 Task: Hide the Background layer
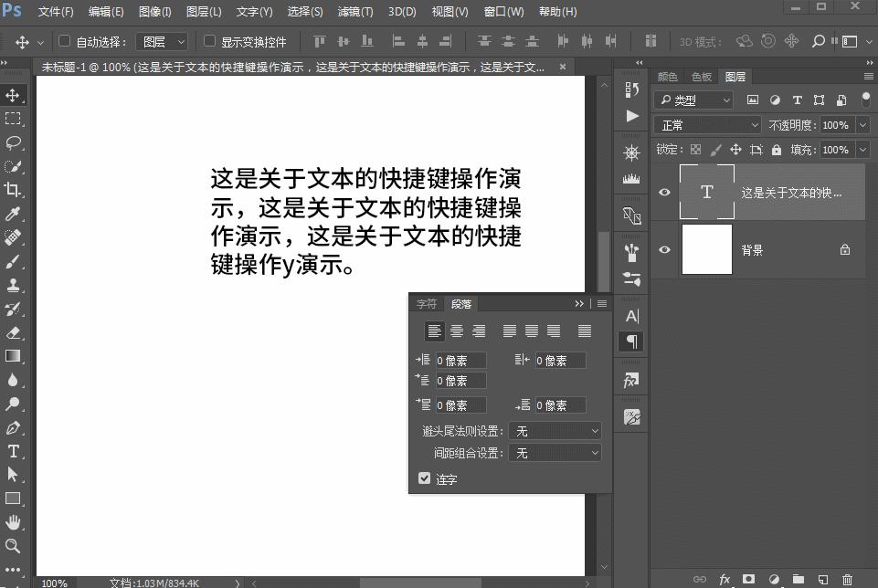tap(664, 249)
